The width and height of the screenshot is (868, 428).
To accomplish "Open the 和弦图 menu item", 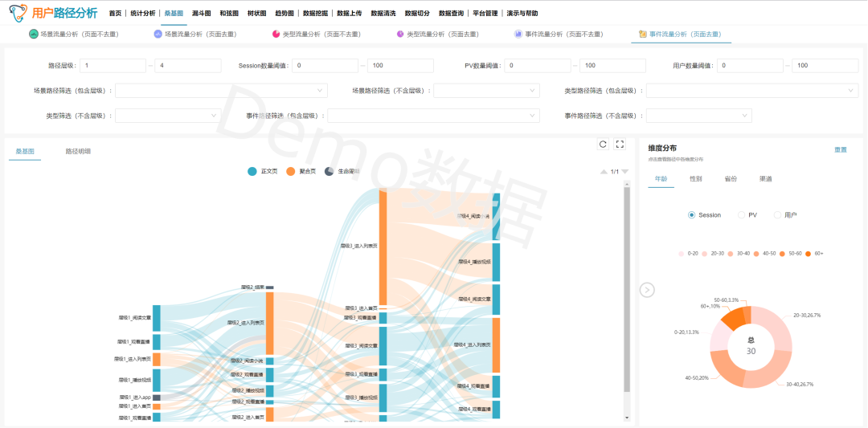I will click(229, 14).
